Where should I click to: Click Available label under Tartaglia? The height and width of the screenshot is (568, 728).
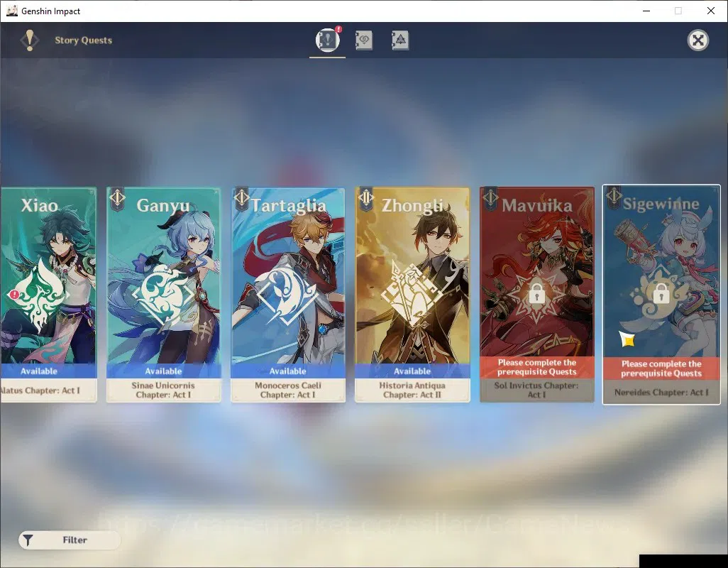click(288, 371)
